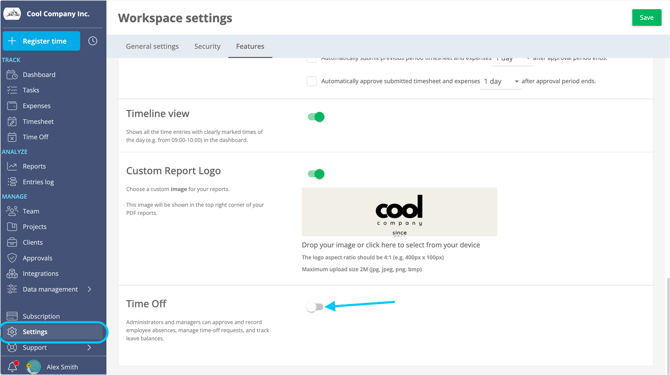Disable the Timeline view toggle

click(316, 117)
